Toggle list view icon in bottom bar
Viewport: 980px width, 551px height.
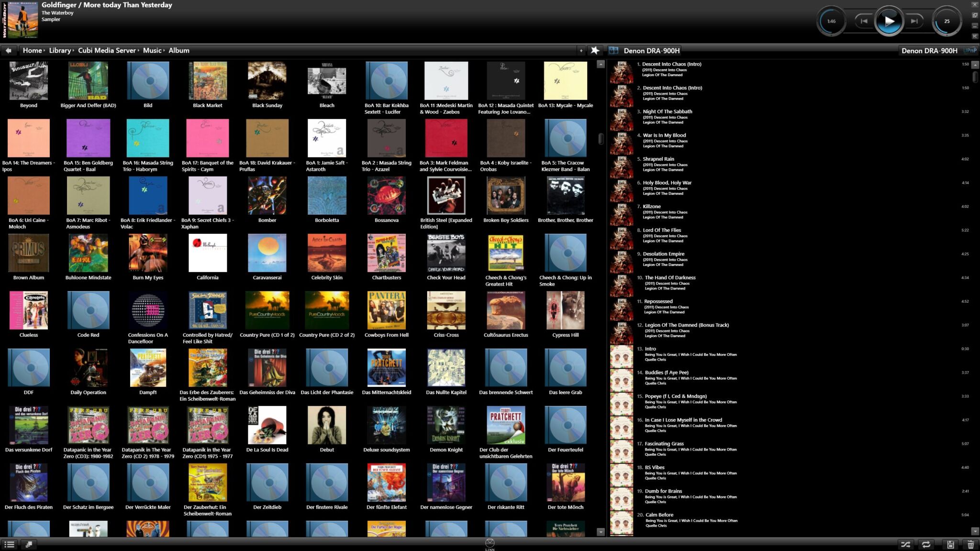(9, 544)
